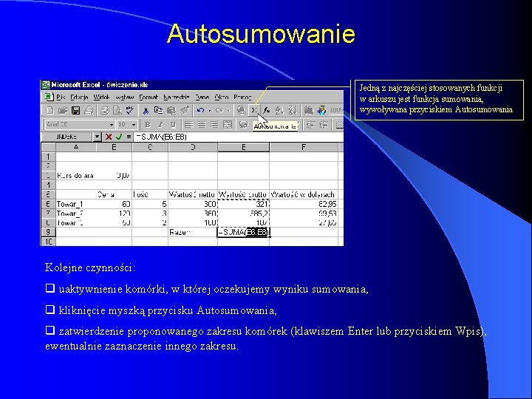
Task: Decrease the cell indent
Action: tap(311, 125)
